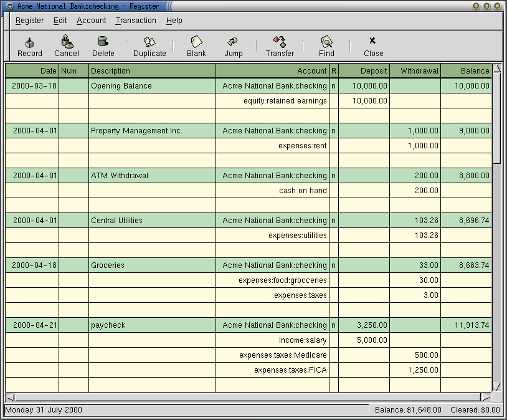The height and width of the screenshot is (420, 507).
Task: Click the 5,000.00 deposit of income:salary
Action: click(364, 340)
